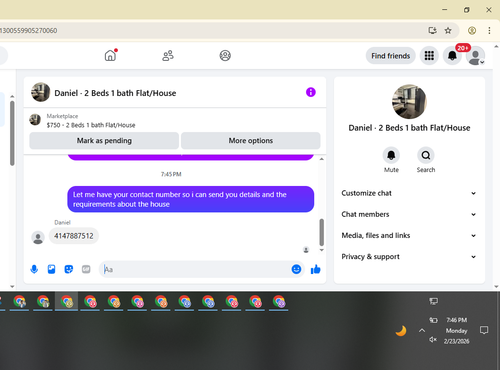Viewport: 500px width, 370px height.
Task: Open the taskbar clock showing 7:46 PM
Action: coord(456,330)
